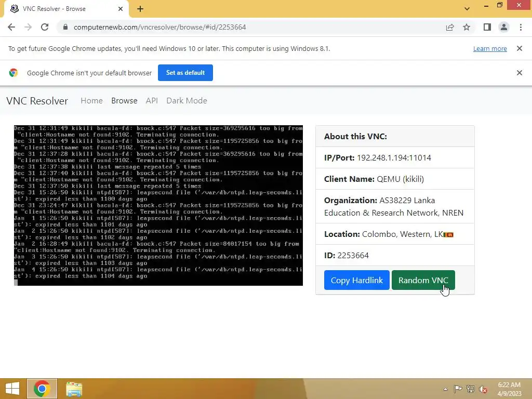The width and height of the screenshot is (532, 399).
Task: View site security lock info
Action: (65, 27)
